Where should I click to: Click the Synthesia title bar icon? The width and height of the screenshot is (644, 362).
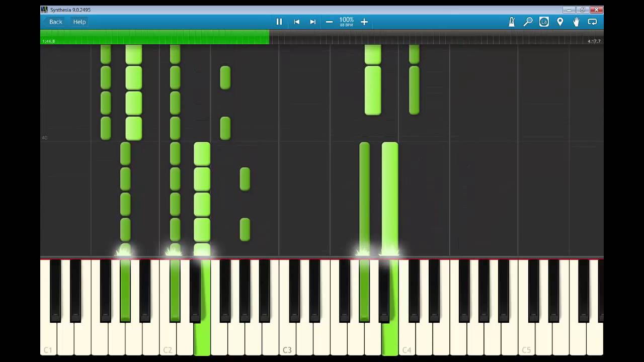point(44,10)
